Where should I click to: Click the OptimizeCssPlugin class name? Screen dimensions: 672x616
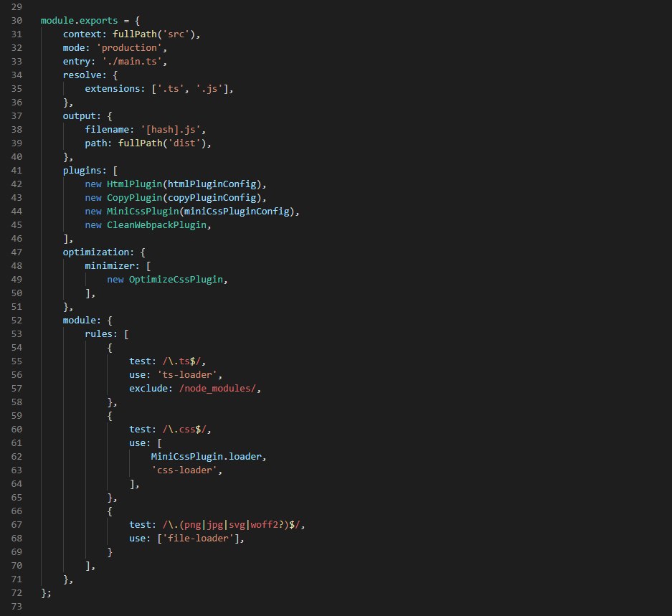tap(176, 280)
